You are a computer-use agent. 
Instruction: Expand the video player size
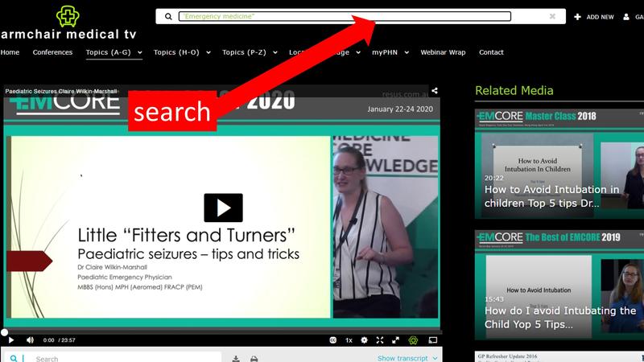(x=395, y=339)
